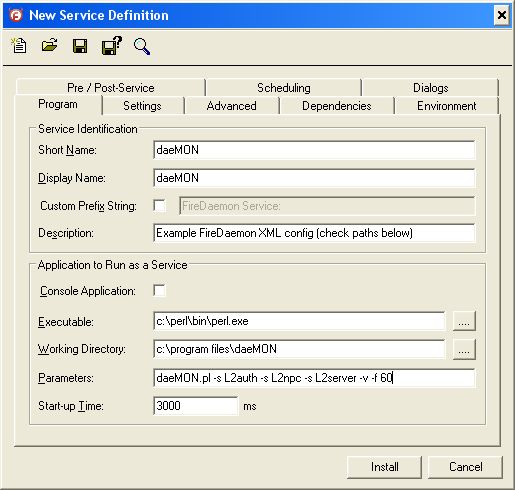Click the Short Name label
Viewport: 515px width, 490px height.
tap(67, 150)
